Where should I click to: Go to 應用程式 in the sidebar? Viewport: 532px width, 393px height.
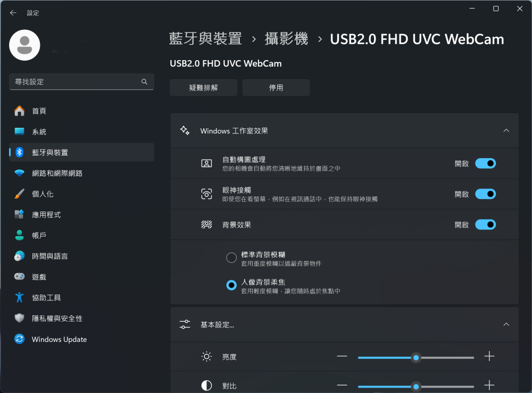click(82, 215)
